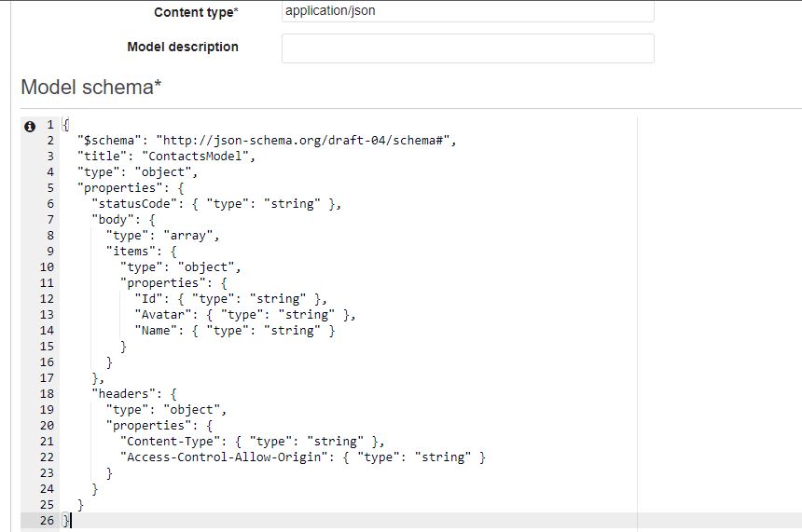Click line number 18 in the gutter

47,394
